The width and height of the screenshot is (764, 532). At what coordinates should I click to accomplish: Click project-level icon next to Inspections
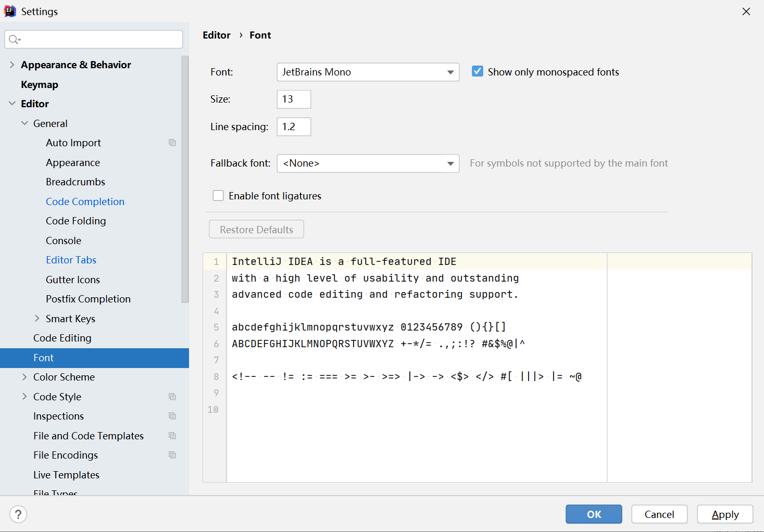click(x=172, y=416)
